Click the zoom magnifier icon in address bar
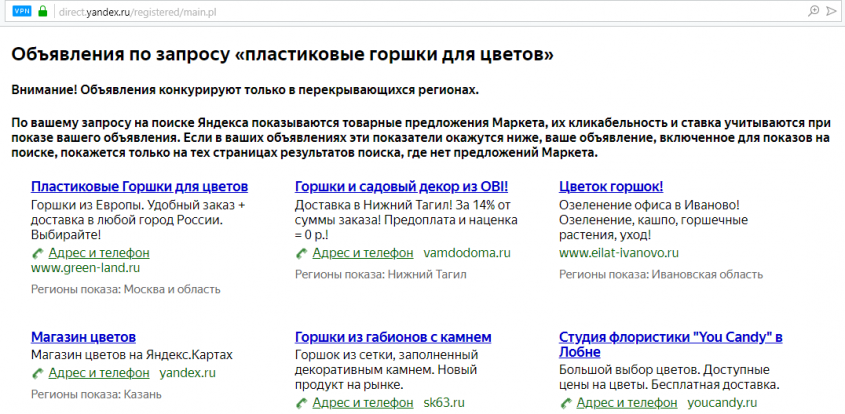The width and height of the screenshot is (845, 414). (x=814, y=11)
